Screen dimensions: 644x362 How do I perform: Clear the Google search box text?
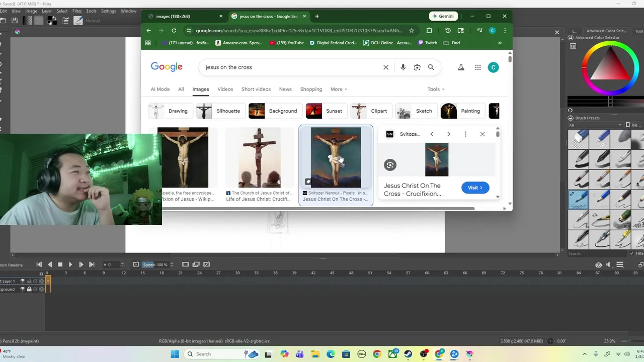pos(386,67)
